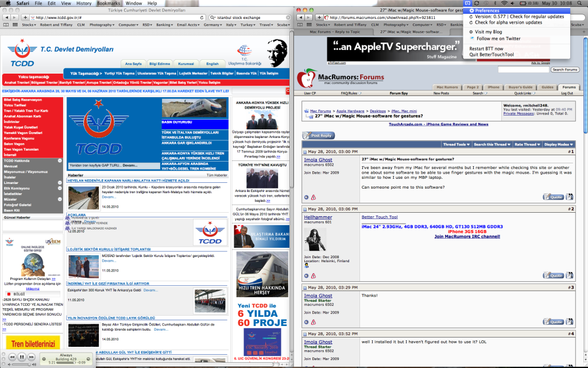Select Preferences in BetterTouchTool menu
The height and width of the screenshot is (368, 588).
tap(517, 10)
